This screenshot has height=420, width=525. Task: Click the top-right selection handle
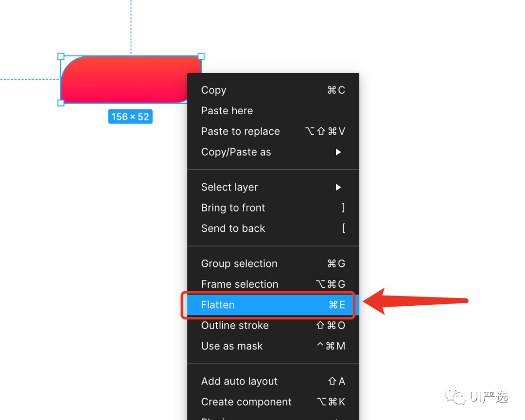(x=201, y=56)
